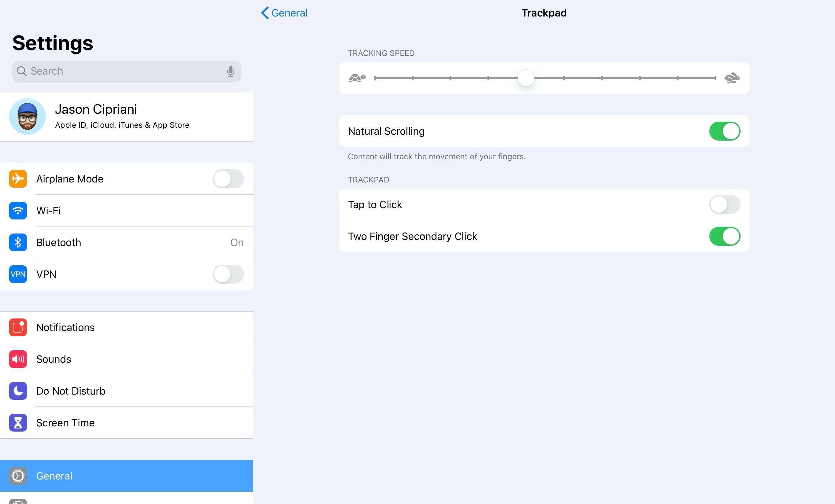
Task: Click the VPN icon
Action: (x=18, y=274)
